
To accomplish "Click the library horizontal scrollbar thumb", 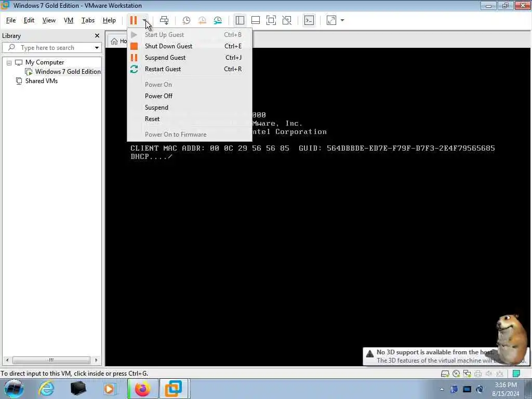I will coord(51,360).
